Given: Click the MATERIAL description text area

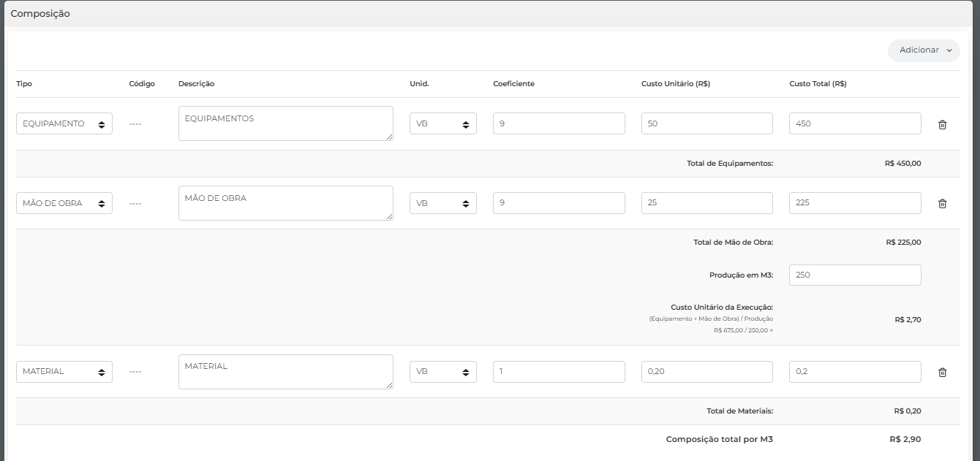Looking at the screenshot, I should tap(285, 371).
